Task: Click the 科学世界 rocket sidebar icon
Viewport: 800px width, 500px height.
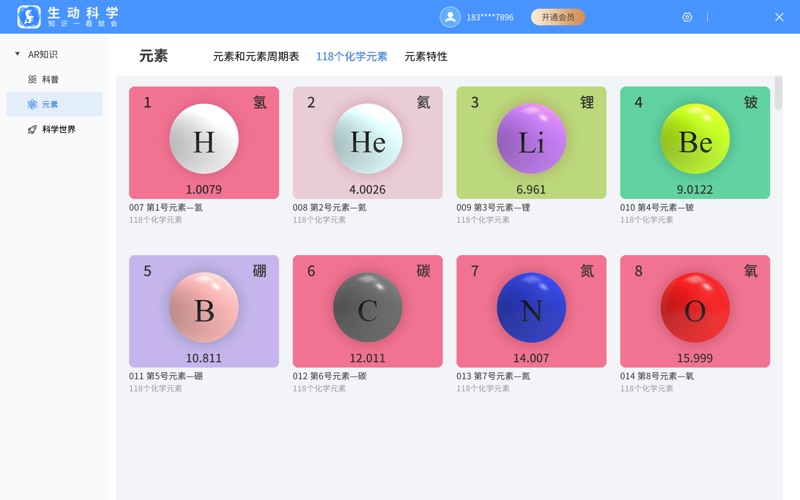Action: (x=32, y=129)
